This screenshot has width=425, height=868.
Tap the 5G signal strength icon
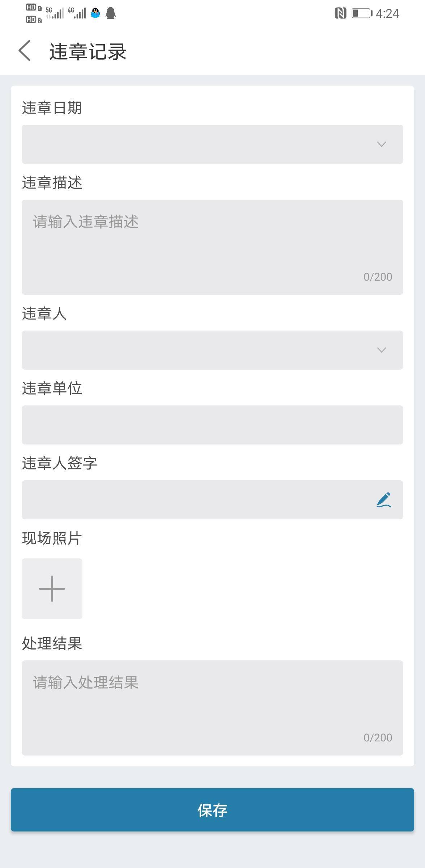pyautogui.click(x=55, y=13)
